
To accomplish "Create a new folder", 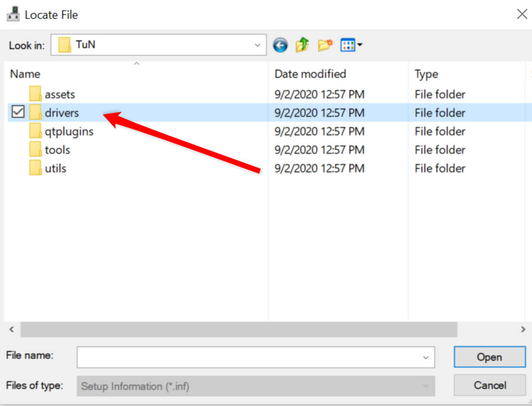I will (x=325, y=45).
